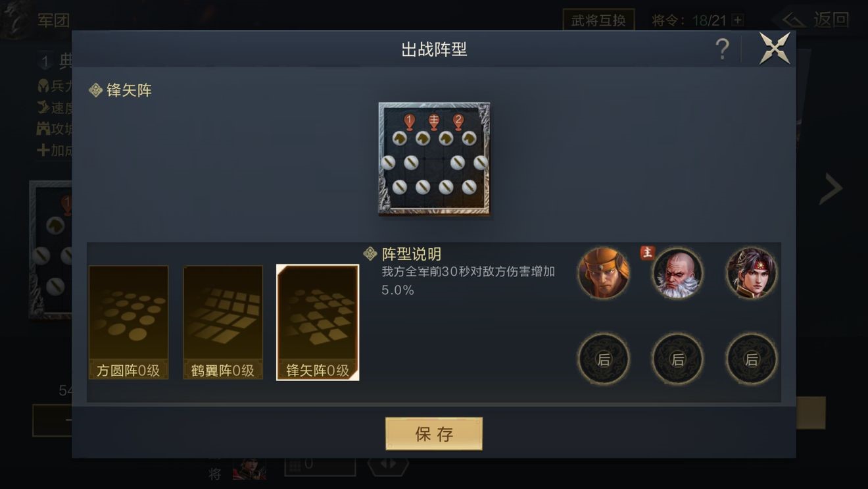Click the formation grid preview image
868x489 pixels.
pyautogui.click(x=435, y=159)
